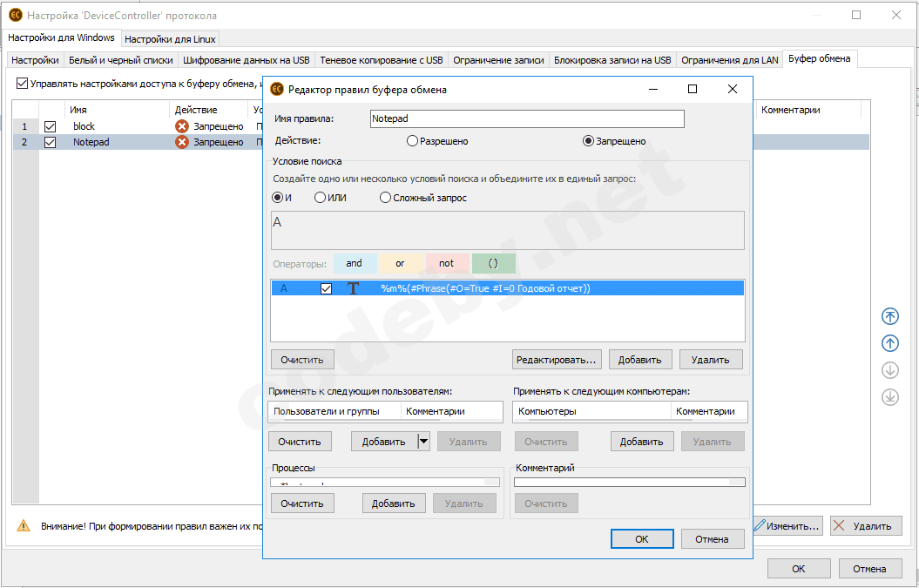The height and width of the screenshot is (588, 919).
Task: Click the not operator button
Action: pos(447,263)
